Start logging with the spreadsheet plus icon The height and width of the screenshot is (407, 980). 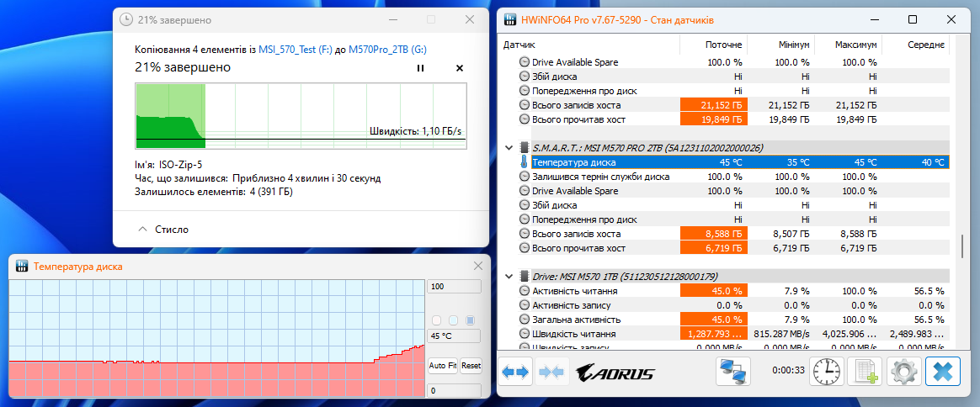[x=865, y=372]
